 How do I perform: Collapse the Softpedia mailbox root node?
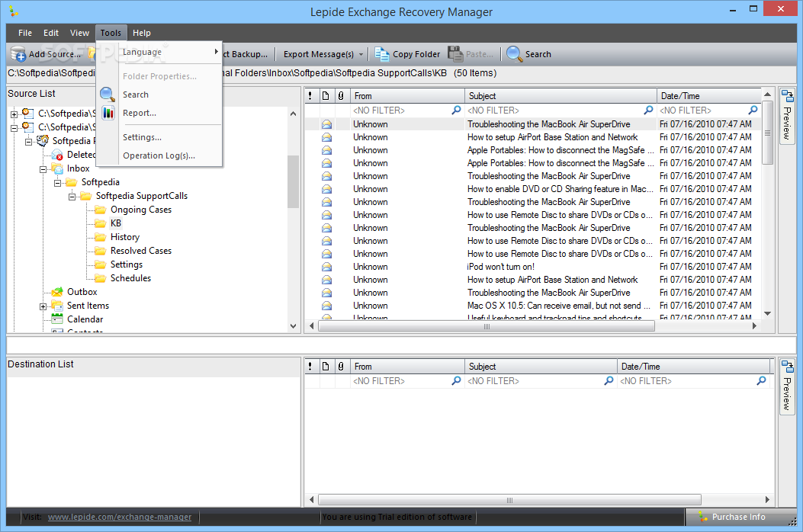pyautogui.click(x=29, y=141)
